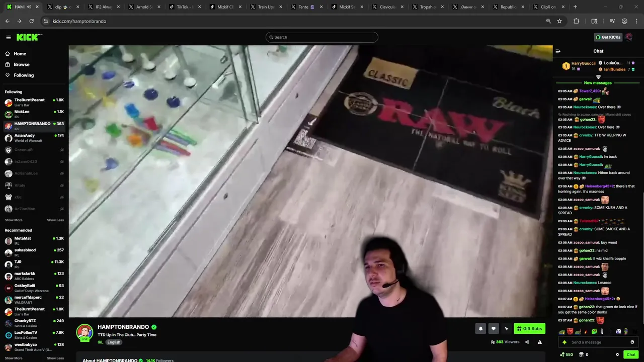Click the KICK logo
644x362 pixels.
(x=29, y=37)
